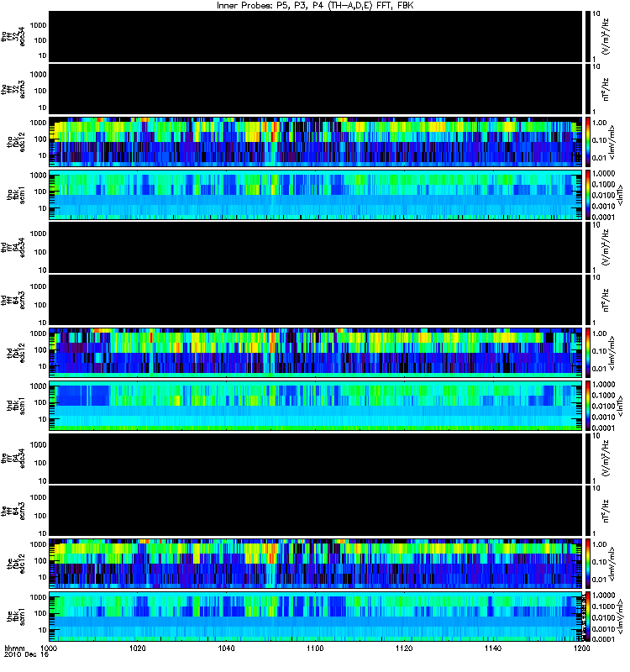This screenshot has width=630, height=672.
Task: Select the the fff 64 edc34 panel
Action: [316, 458]
